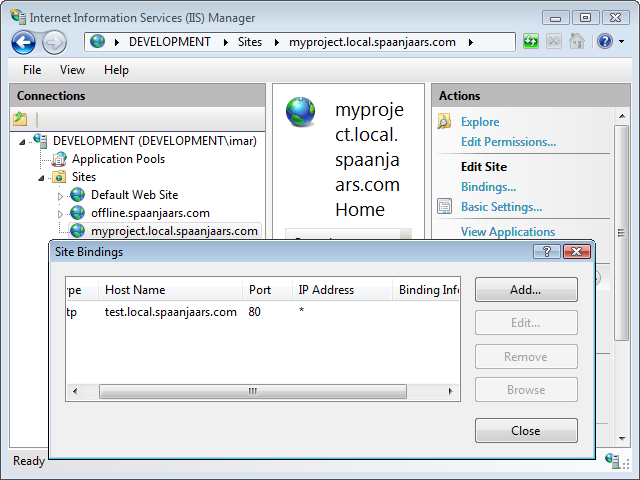Click the bindings horizontal scrollbar thumb

253,391
